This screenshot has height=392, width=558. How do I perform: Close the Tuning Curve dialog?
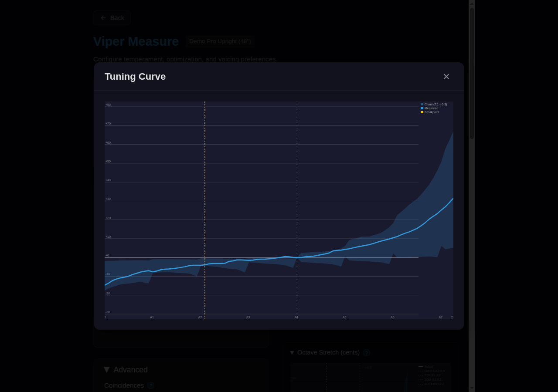446,76
